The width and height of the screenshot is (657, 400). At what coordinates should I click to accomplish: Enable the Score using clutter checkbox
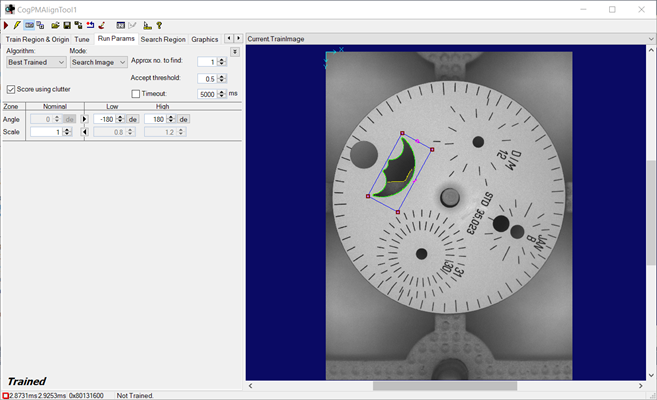tap(10, 89)
